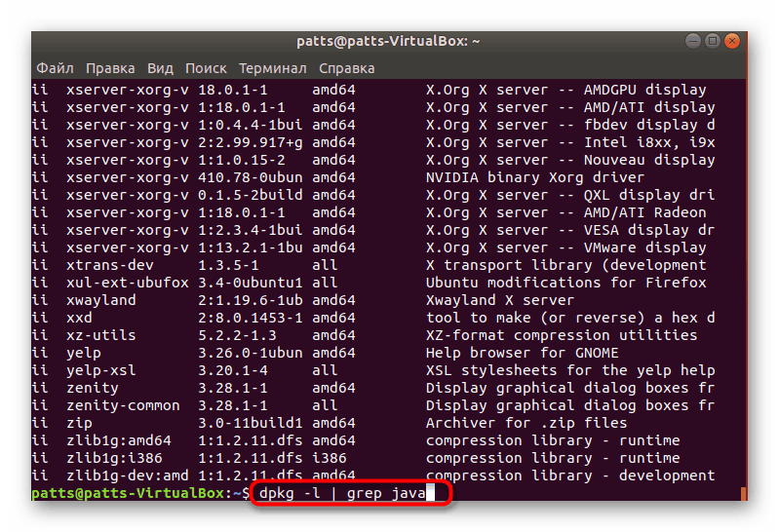Select the text 'zlib1g:i386'
779x532 pixels.
[x=114, y=458]
